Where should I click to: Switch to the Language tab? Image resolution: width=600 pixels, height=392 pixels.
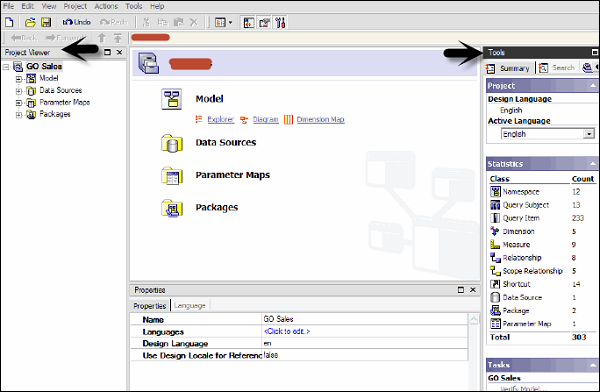(190, 306)
